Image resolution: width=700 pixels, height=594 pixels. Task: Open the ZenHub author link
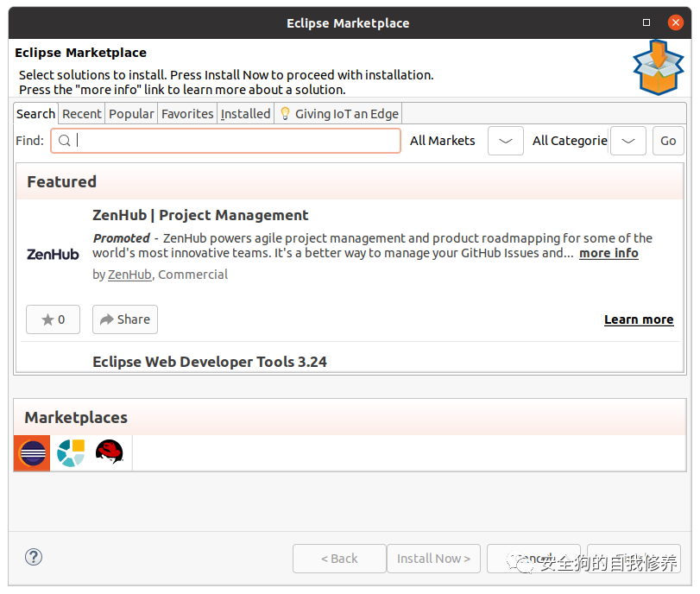point(129,275)
